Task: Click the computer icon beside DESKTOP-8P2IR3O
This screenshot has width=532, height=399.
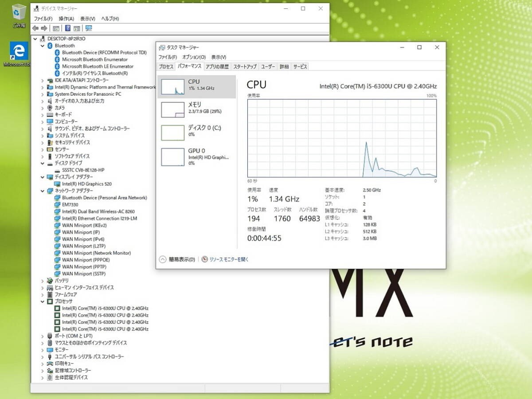Action: [43, 39]
